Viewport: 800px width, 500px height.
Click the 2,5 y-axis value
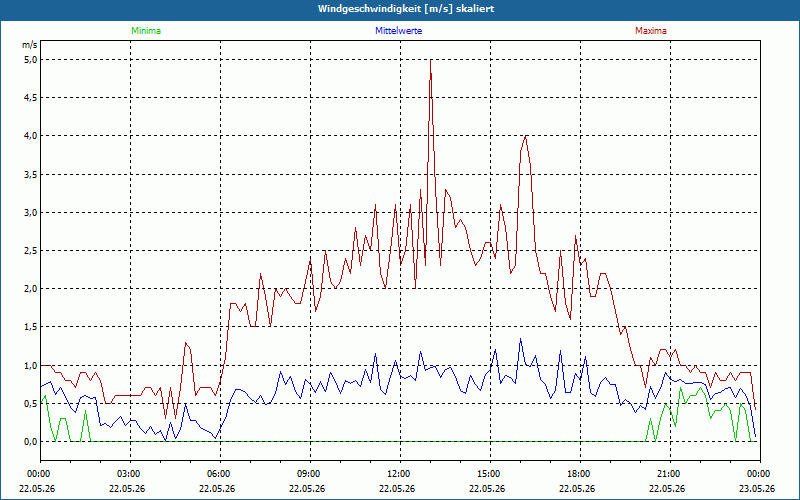(x=31, y=251)
